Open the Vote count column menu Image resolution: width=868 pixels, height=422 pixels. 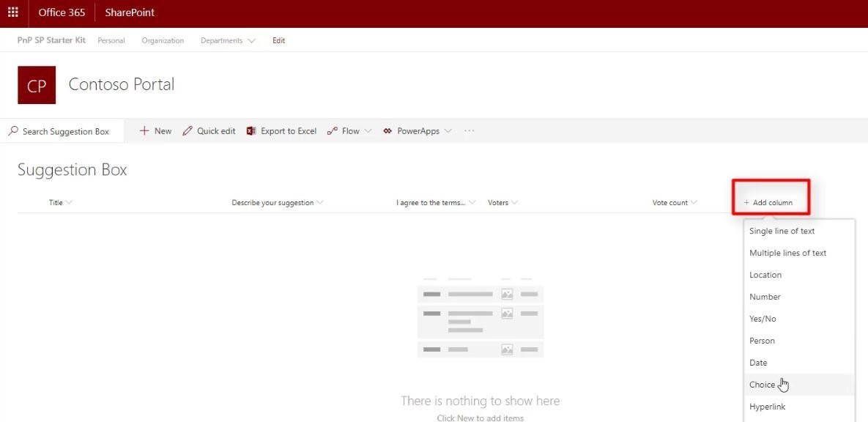click(675, 203)
